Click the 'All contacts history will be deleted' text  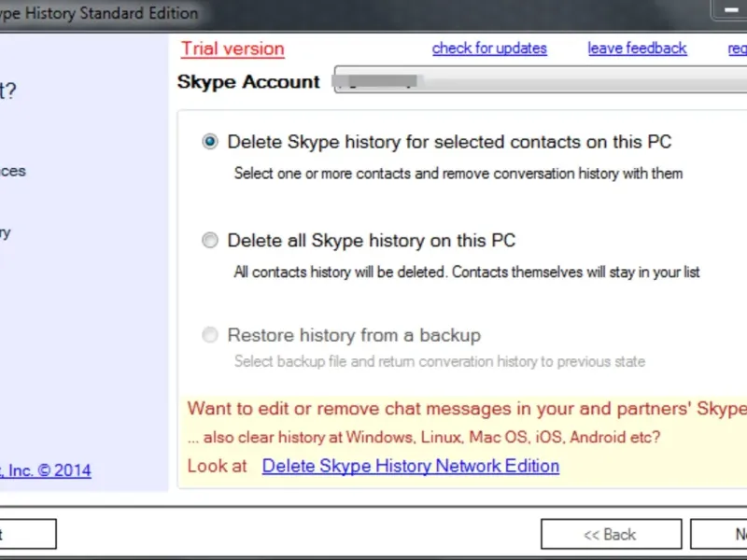click(x=466, y=272)
